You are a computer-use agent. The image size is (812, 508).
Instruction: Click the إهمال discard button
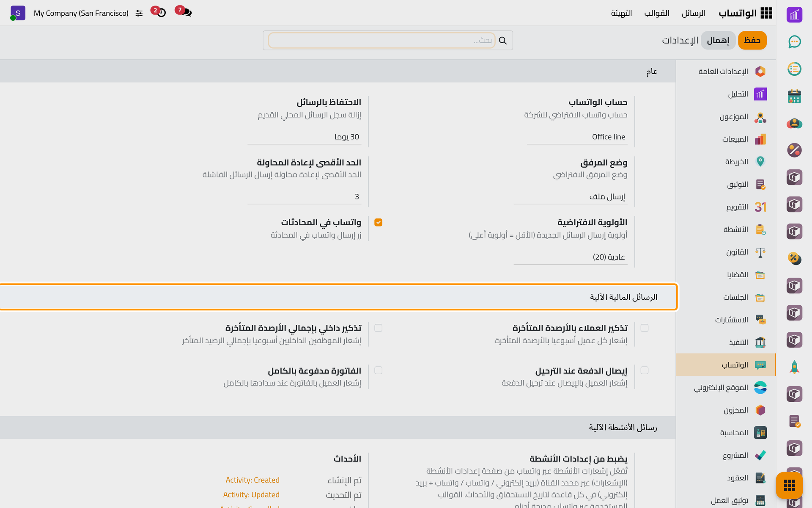pos(718,40)
